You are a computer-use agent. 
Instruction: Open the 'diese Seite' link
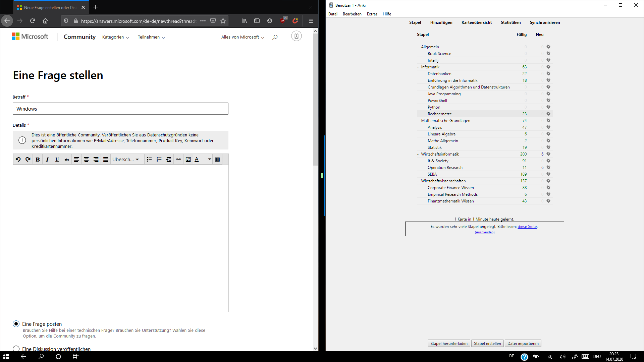click(x=527, y=227)
